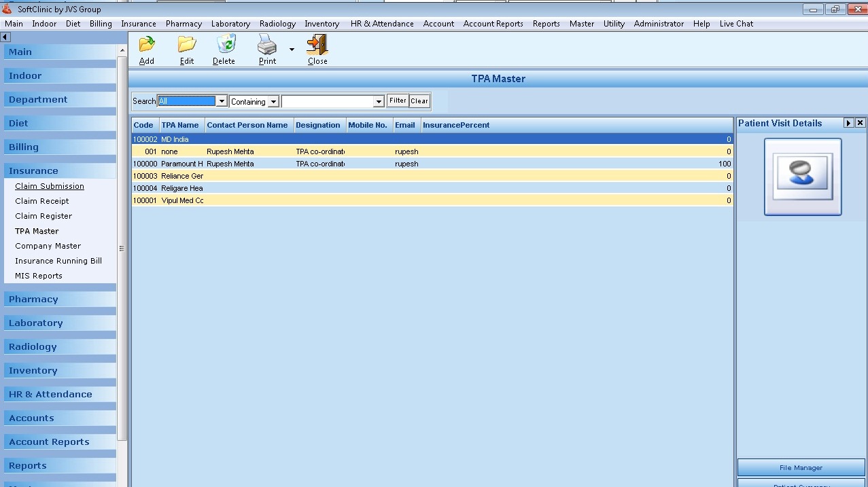
Task: Select the Add icon to create a TPA
Action: click(x=146, y=45)
